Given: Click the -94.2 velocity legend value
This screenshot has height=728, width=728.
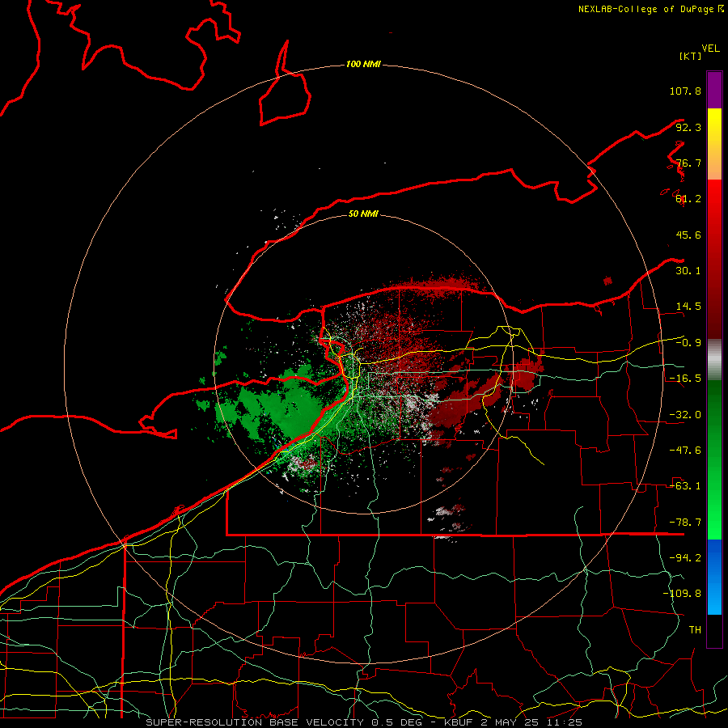Looking at the screenshot, I should tap(685, 558).
